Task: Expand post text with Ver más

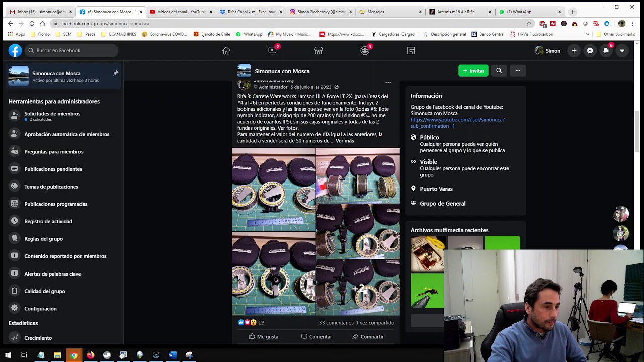Action: click(345, 141)
